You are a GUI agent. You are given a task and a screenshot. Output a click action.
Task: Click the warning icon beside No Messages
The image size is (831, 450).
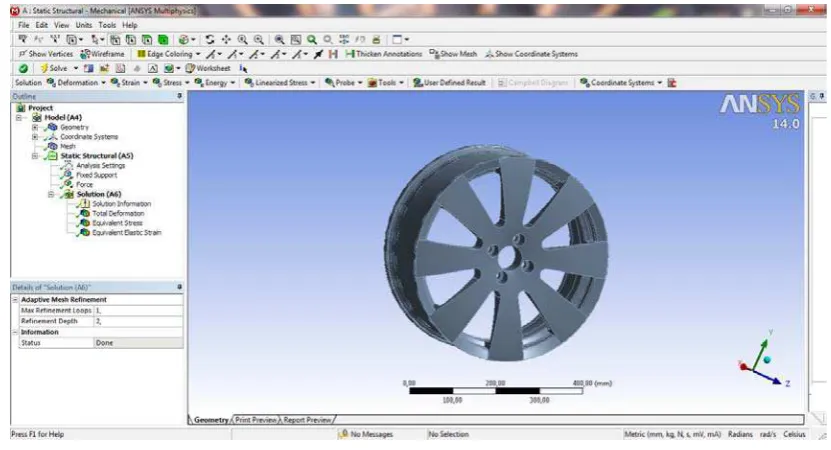pos(343,434)
